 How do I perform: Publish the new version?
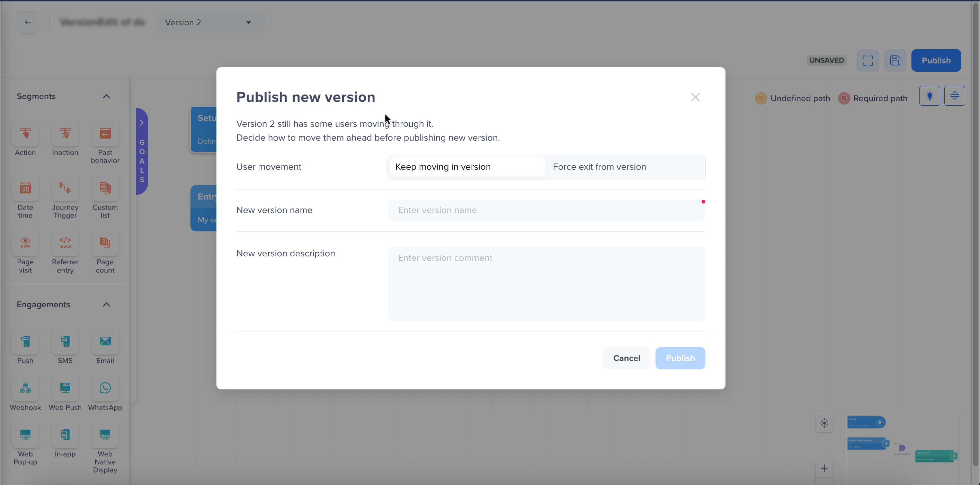coord(680,358)
